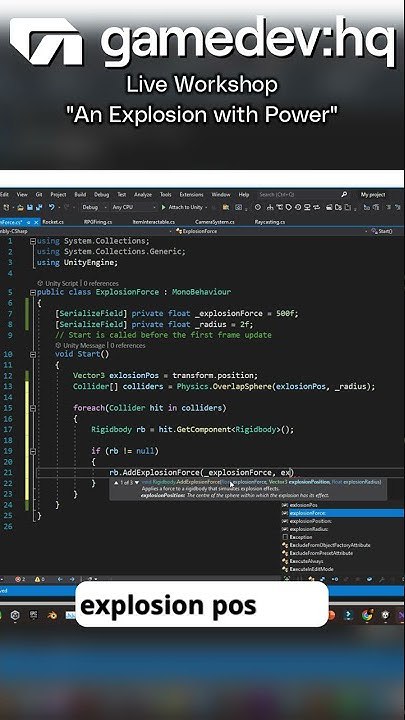Open the Debug menu
The image size is (405, 720).
point(101,195)
